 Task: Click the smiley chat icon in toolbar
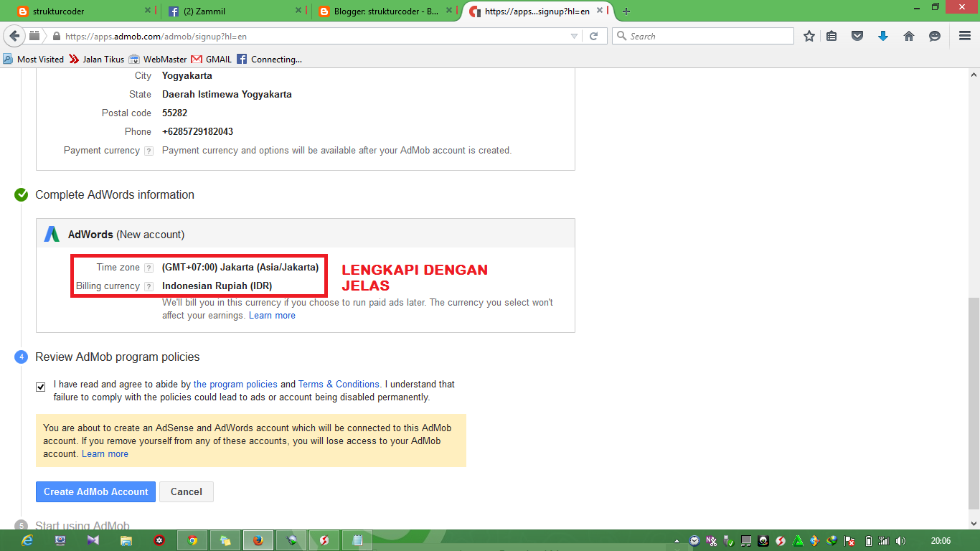click(935, 36)
